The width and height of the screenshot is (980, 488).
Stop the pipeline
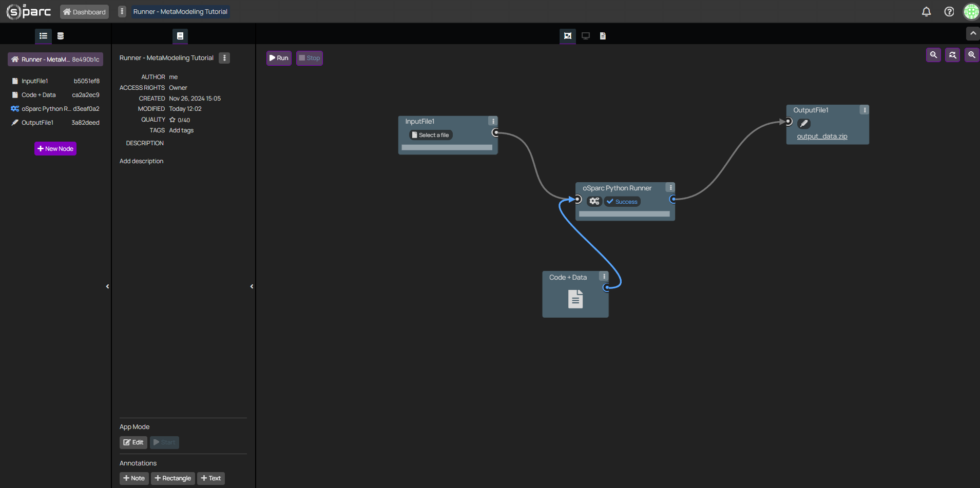pos(310,58)
